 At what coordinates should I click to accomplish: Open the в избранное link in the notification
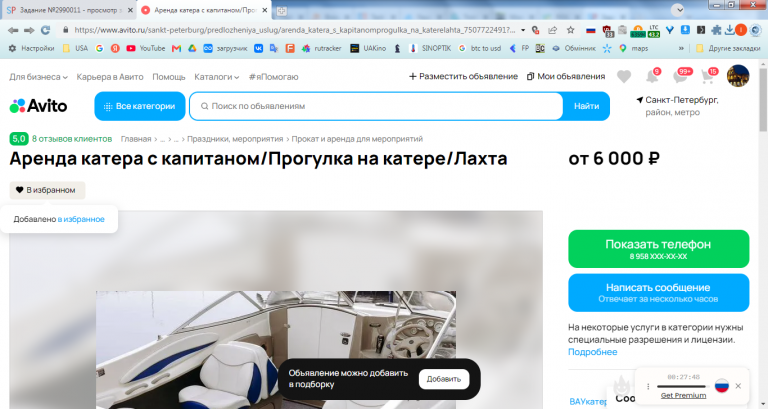[x=81, y=219]
